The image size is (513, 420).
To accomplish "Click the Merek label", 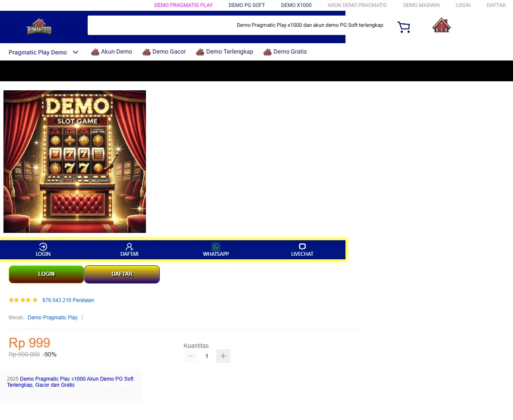I will [16, 318].
